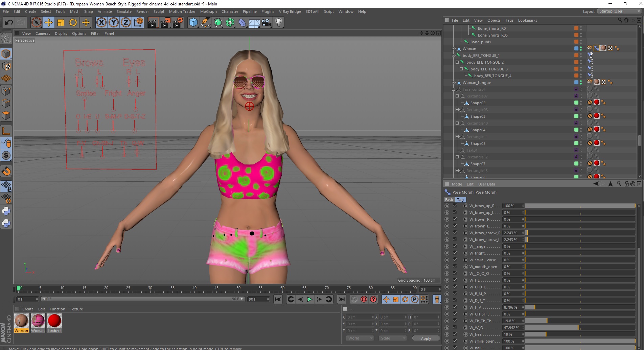644x350 pixels.
Task: Open material manager Texture menu
Action: (76, 309)
